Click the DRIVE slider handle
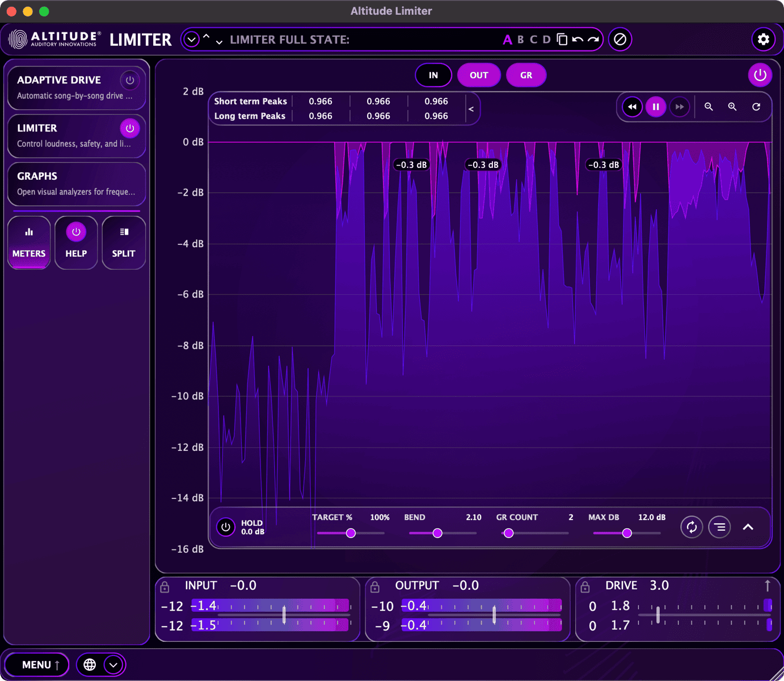This screenshot has height=681, width=784. pyautogui.click(x=658, y=615)
